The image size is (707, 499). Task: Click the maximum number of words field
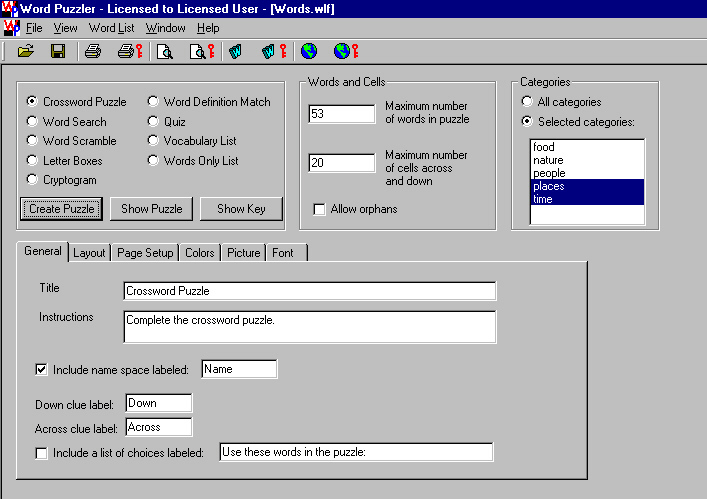342,114
